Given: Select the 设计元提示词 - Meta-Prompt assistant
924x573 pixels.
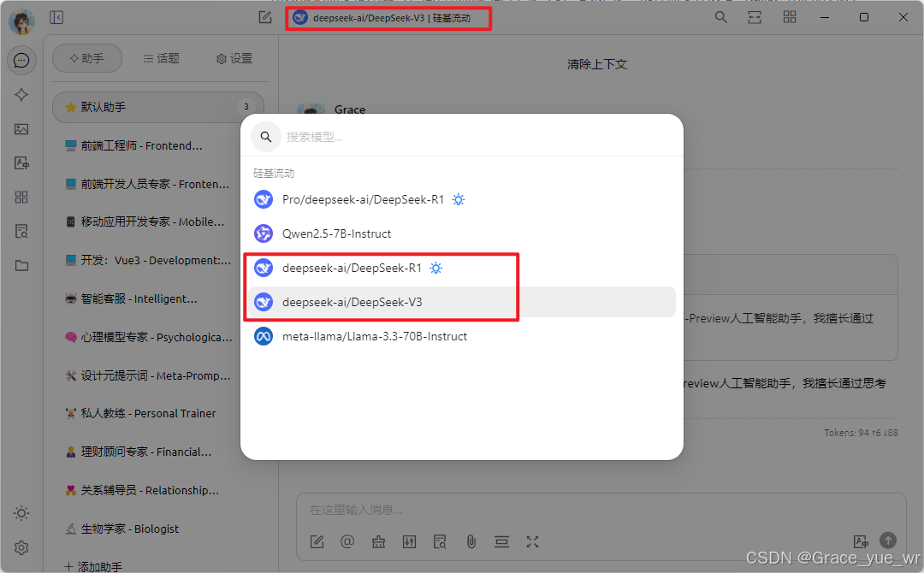Looking at the screenshot, I should (158, 375).
